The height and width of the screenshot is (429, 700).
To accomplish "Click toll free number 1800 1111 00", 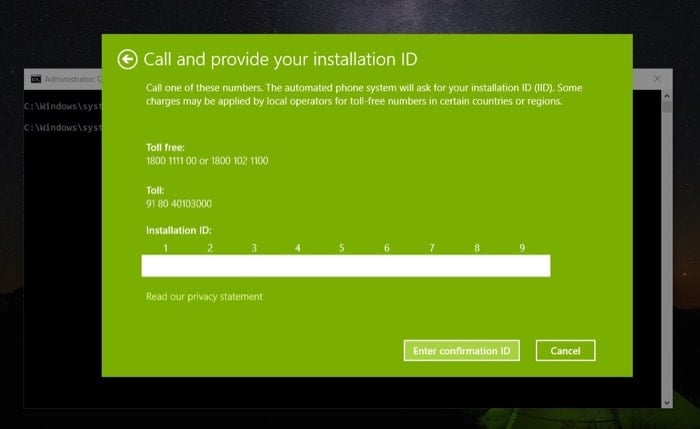I will point(171,161).
